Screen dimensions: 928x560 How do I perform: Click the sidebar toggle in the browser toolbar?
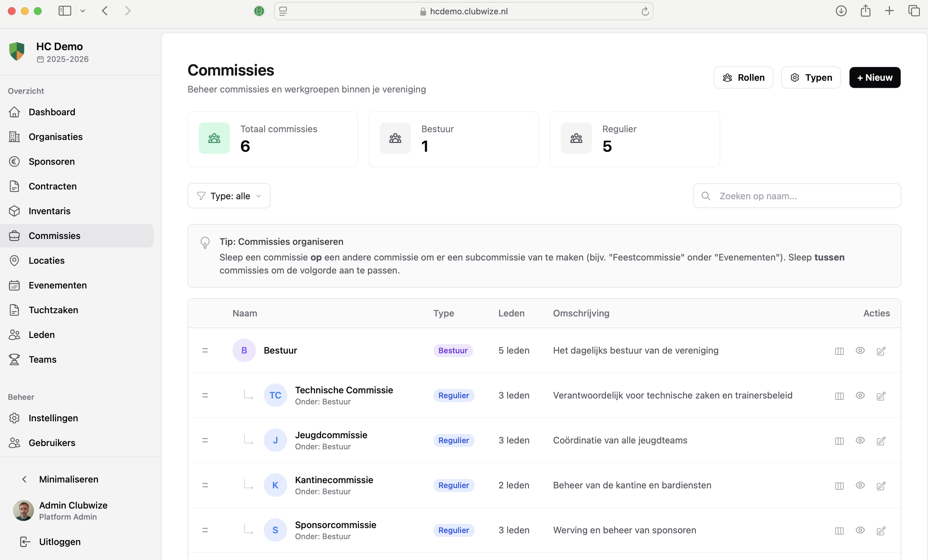pyautogui.click(x=64, y=10)
